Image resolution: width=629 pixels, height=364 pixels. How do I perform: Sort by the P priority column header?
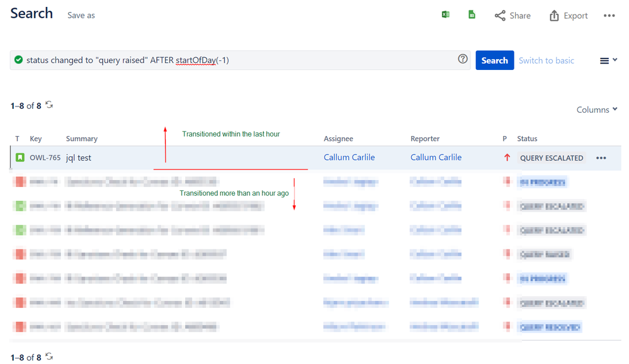pyautogui.click(x=504, y=139)
